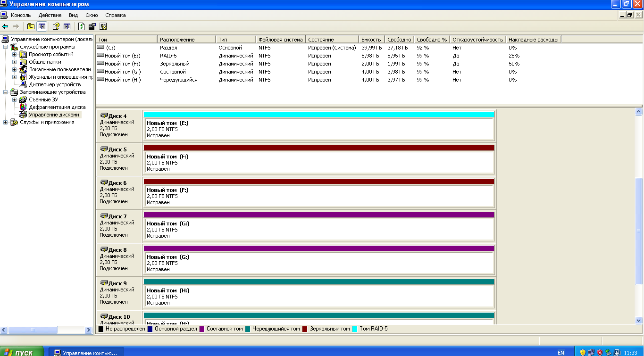Click the Службы и приложения icon

click(x=15, y=122)
